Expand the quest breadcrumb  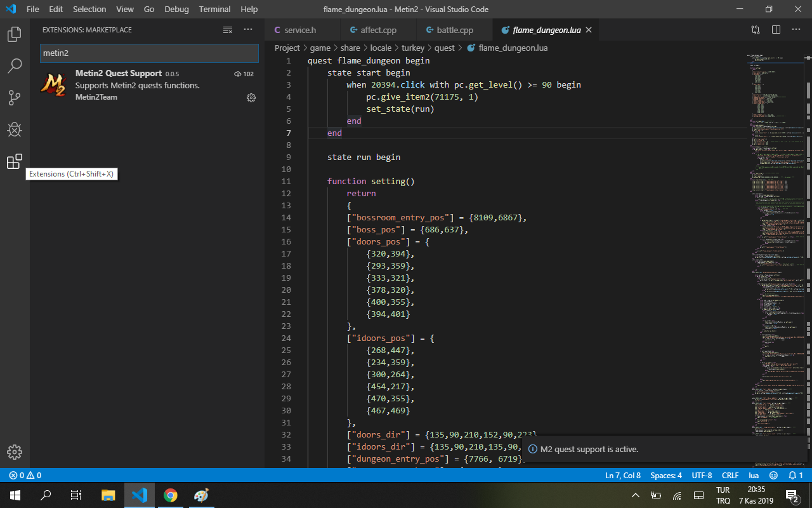[445, 48]
